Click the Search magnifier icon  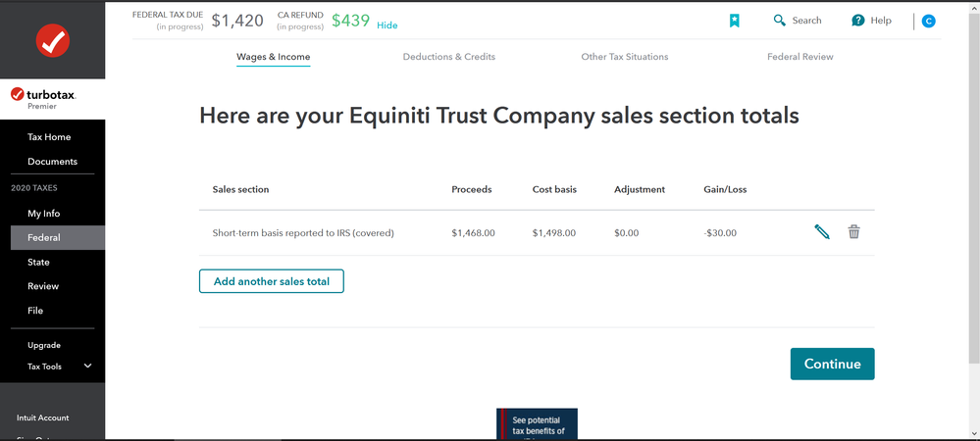click(779, 21)
